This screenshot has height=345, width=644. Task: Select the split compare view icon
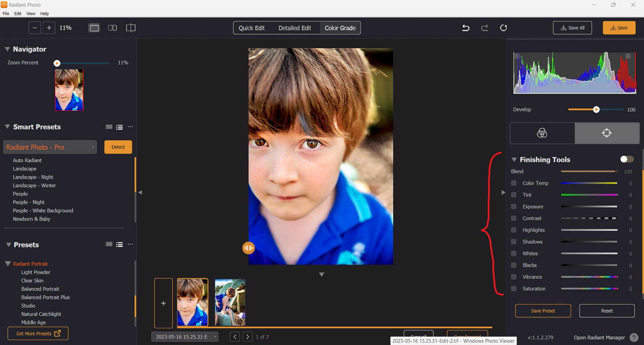pyautogui.click(x=112, y=28)
